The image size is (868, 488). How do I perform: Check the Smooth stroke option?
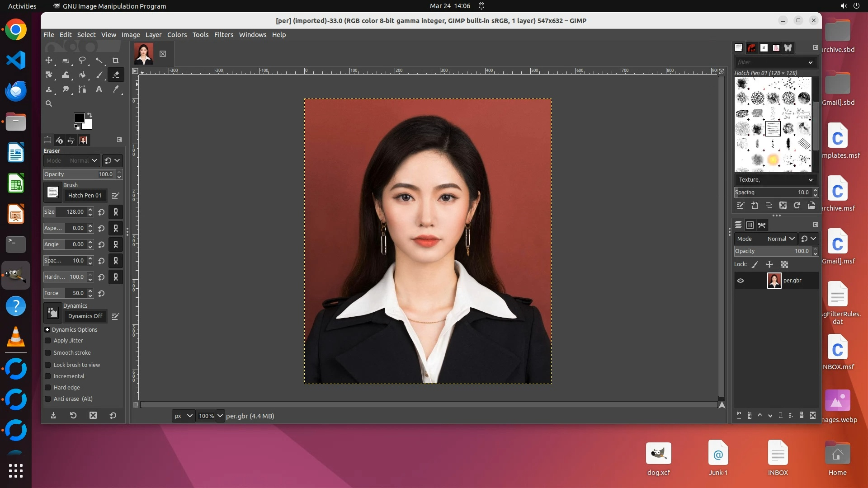[x=48, y=353]
